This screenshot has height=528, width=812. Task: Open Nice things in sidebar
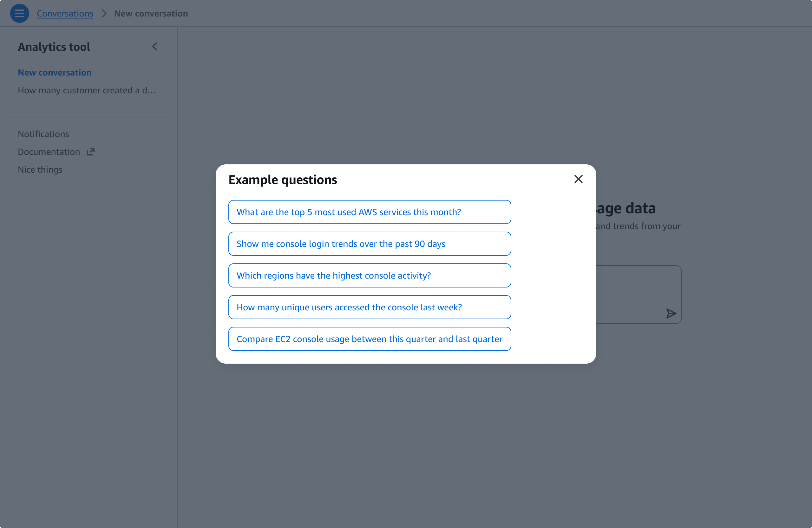coord(40,169)
